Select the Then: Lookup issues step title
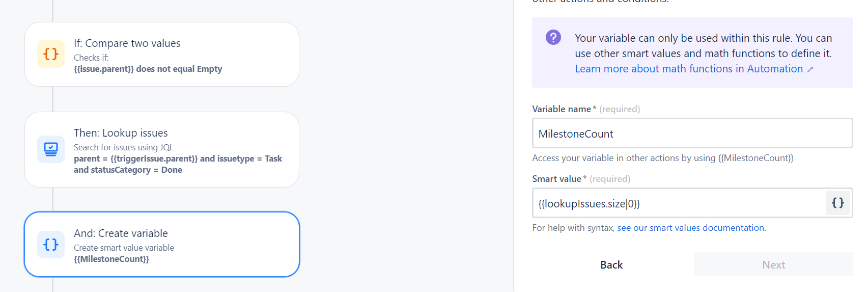Image resolution: width=868 pixels, height=292 pixels. click(121, 133)
